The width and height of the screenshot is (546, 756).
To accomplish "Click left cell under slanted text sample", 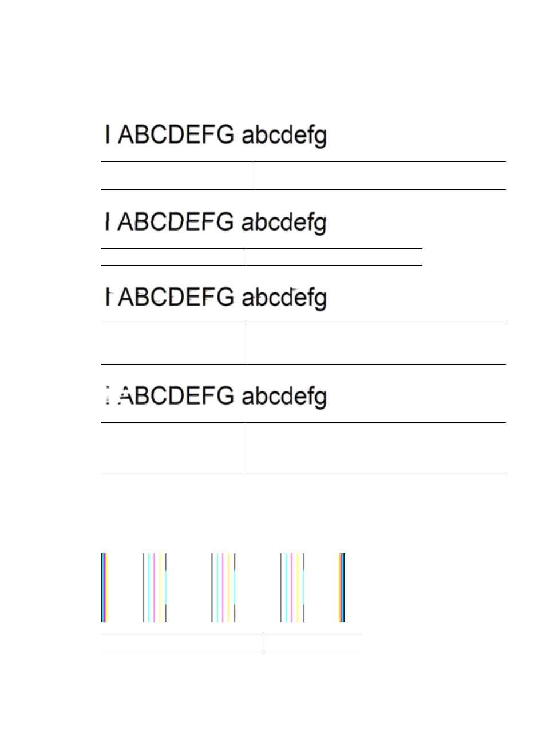I will pos(173,257).
